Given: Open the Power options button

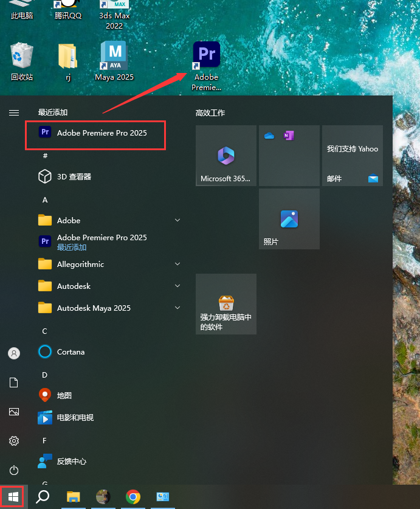Looking at the screenshot, I should coord(14,470).
